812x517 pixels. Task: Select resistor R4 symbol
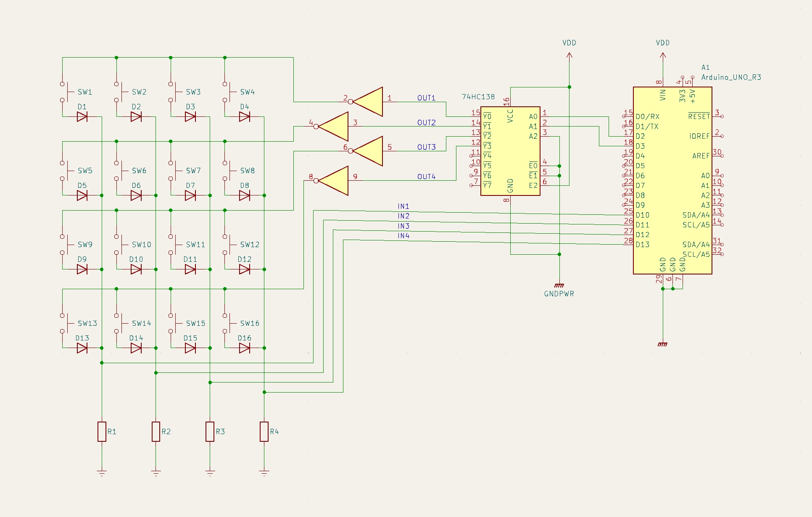tap(264, 432)
